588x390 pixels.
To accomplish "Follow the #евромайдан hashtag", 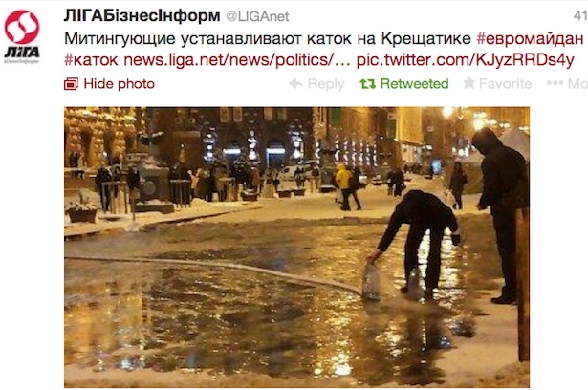I will [530, 38].
